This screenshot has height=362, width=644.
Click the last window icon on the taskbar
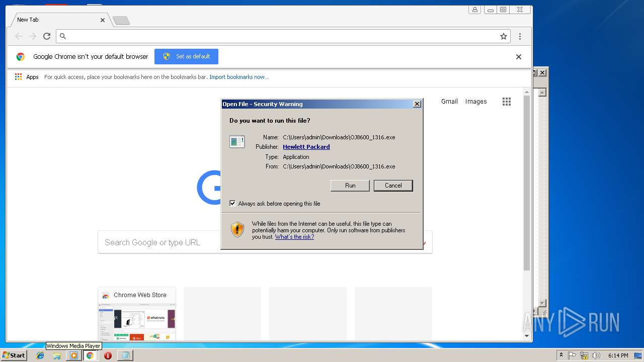point(125,355)
